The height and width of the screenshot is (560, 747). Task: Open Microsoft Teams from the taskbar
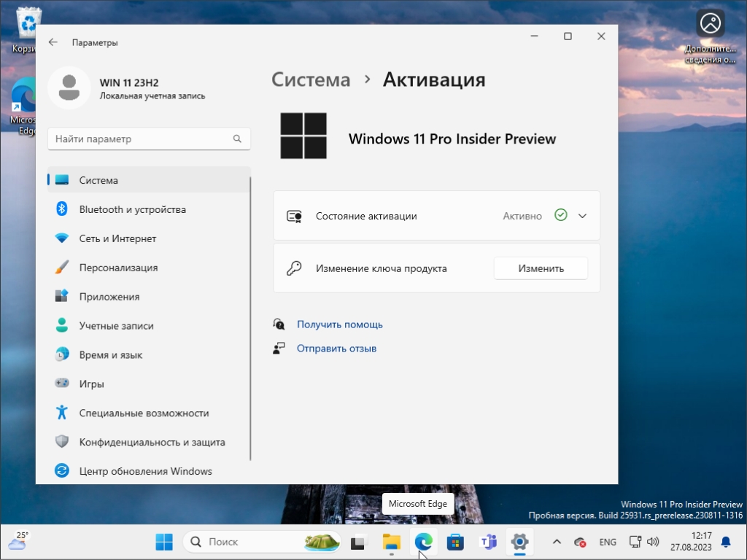pyautogui.click(x=488, y=542)
